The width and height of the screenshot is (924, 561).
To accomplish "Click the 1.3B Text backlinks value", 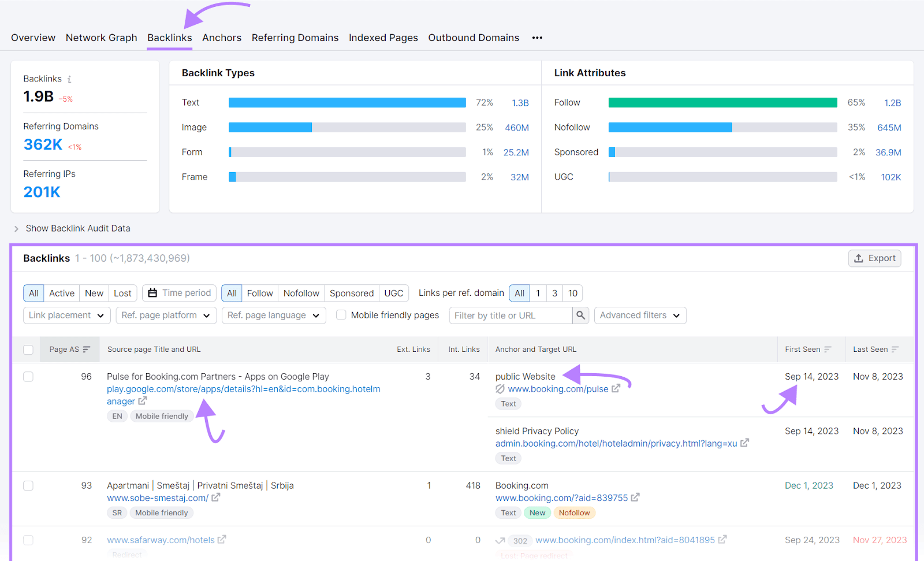I will point(520,103).
